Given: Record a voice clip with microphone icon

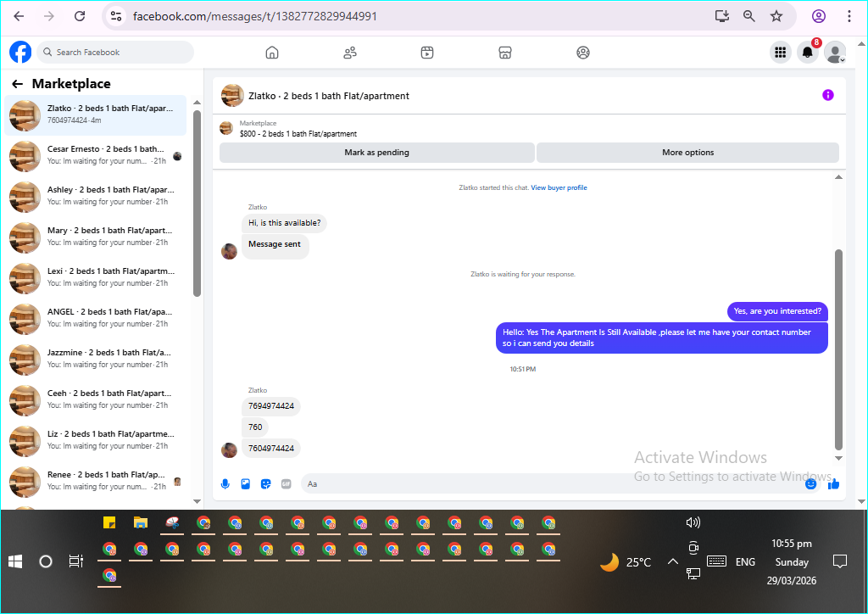Looking at the screenshot, I should tap(225, 484).
